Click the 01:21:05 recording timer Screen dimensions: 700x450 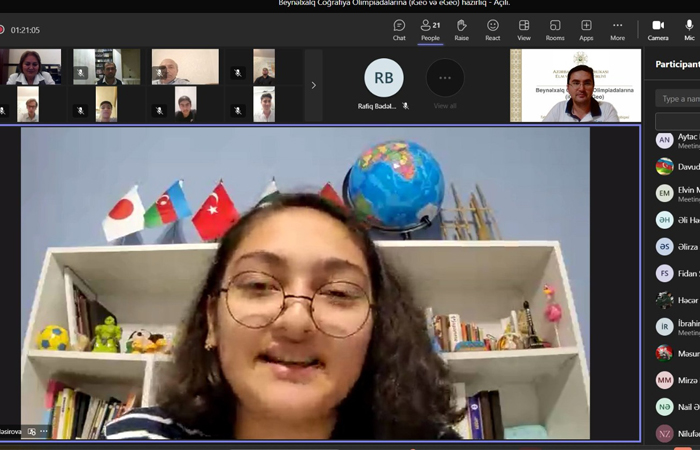[25, 30]
